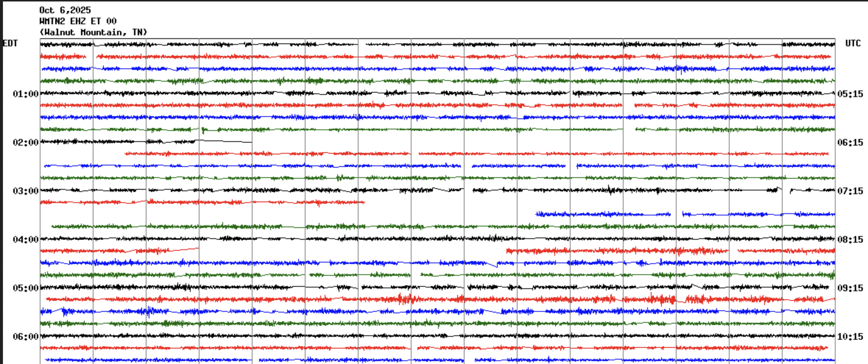Image resolution: width=868 pixels, height=364 pixels.
Task: Click the isolated blue trace between 03:00 and 04:00
Action: [x=604, y=214]
